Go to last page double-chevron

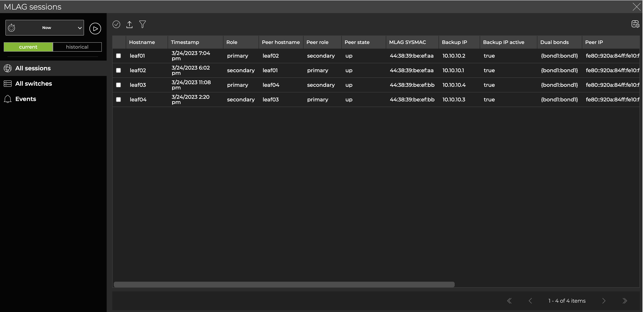(x=625, y=301)
